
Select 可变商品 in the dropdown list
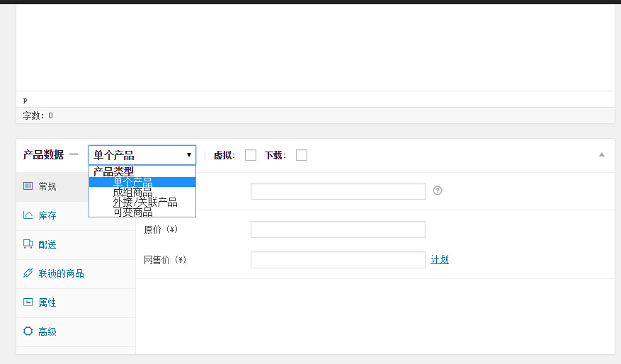(142, 212)
